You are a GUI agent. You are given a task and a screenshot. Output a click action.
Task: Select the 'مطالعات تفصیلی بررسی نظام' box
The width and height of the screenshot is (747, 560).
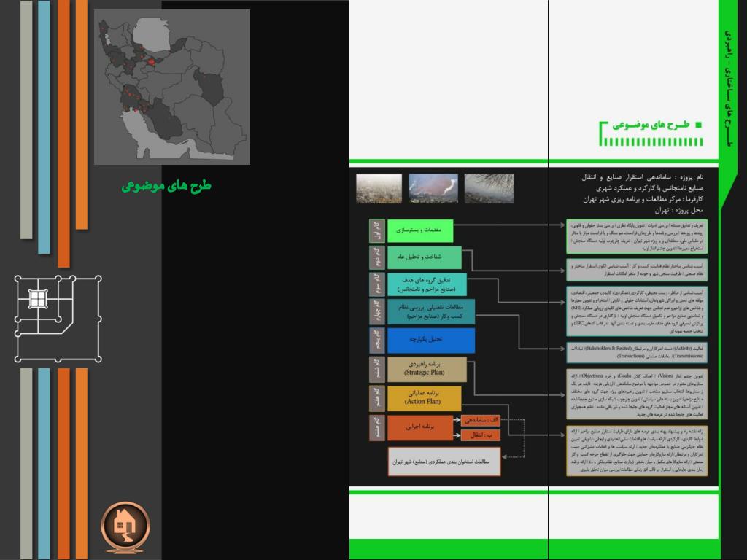click(x=431, y=312)
